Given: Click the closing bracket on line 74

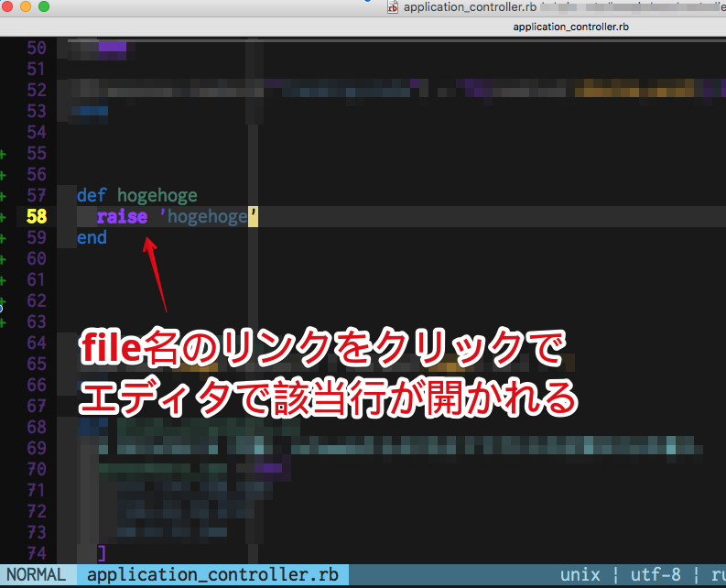Looking at the screenshot, I should click(x=102, y=553).
